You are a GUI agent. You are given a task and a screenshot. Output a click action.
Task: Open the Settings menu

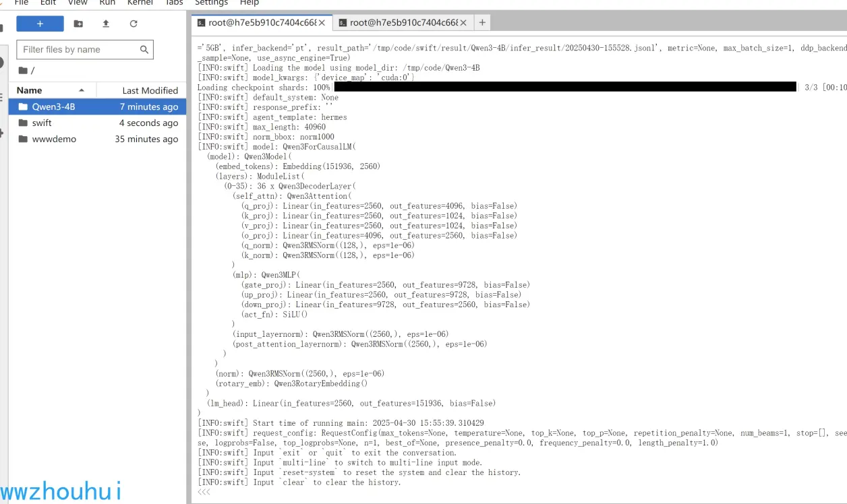(211, 3)
